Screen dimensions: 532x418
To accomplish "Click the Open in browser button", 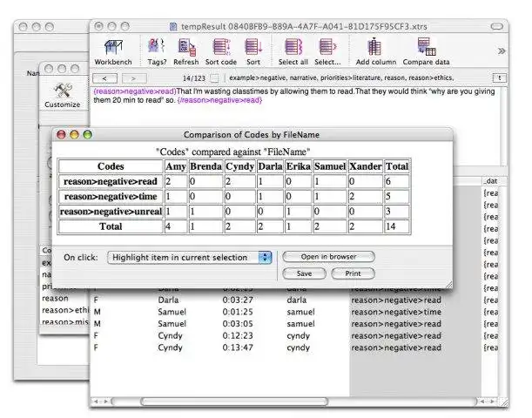I will click(x=328, y=257).
